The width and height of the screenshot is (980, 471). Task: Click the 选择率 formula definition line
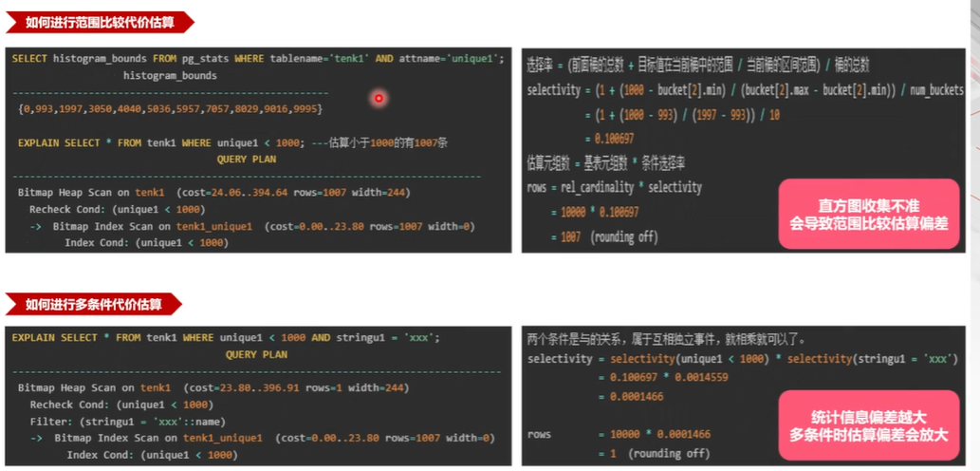coord(698,64)
